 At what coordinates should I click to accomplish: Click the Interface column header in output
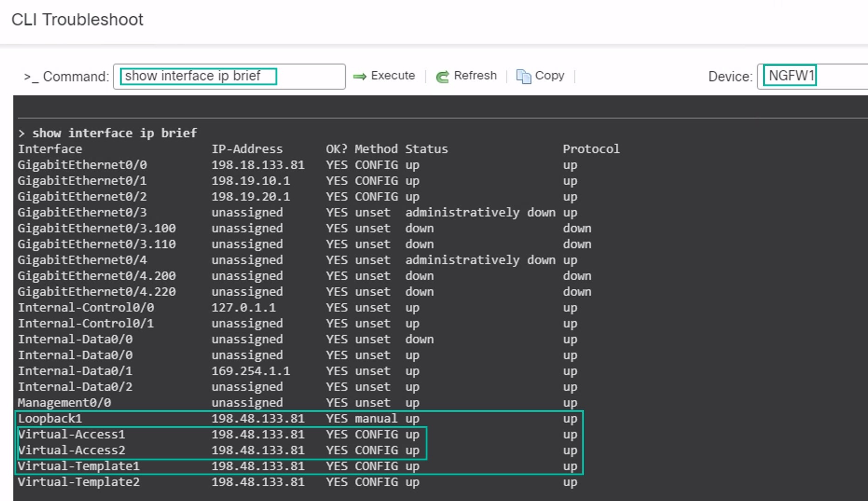(x=50, y=149)
